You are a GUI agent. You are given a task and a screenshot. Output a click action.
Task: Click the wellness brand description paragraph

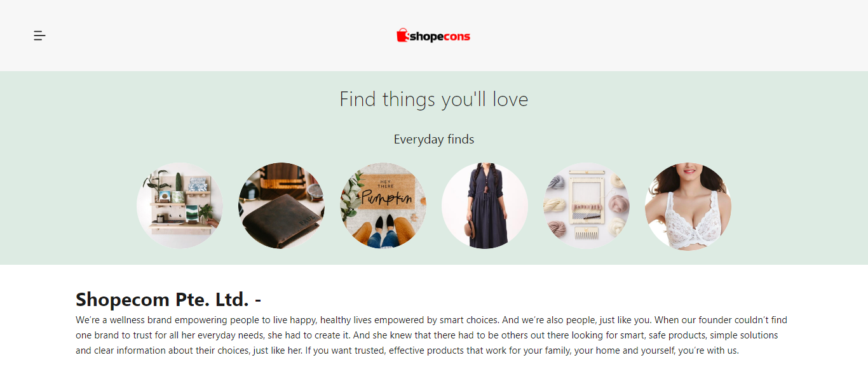(432, 335)
